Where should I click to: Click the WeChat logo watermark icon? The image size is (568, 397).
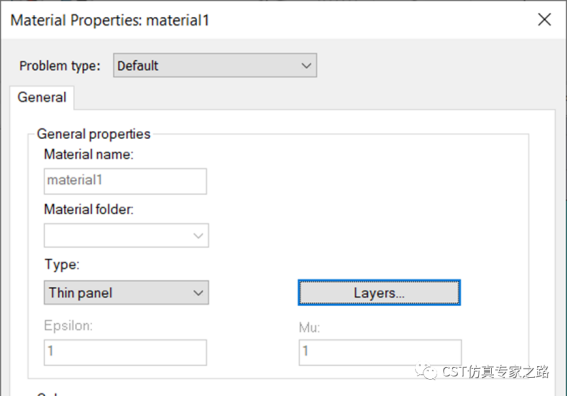426,372
